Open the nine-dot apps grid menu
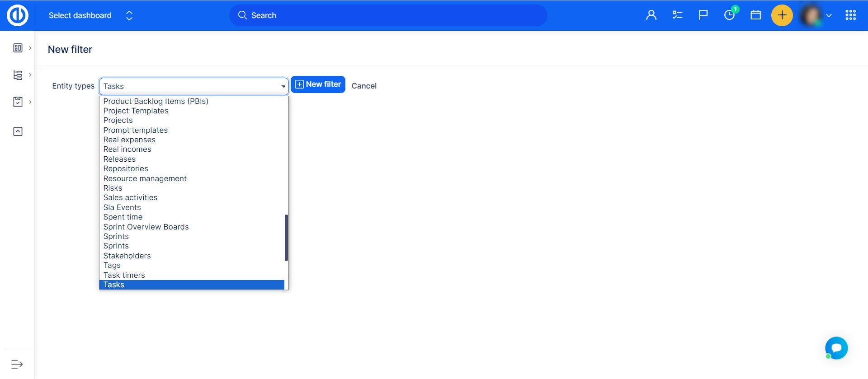The width and height of the screenshot is (868, 379). point(850,15)
